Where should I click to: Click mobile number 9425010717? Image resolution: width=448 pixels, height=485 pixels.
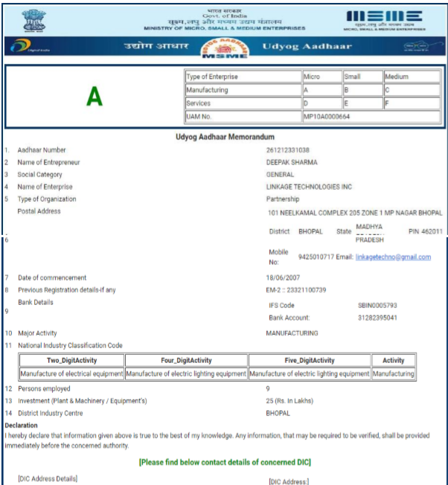click(x=316, y=257)
